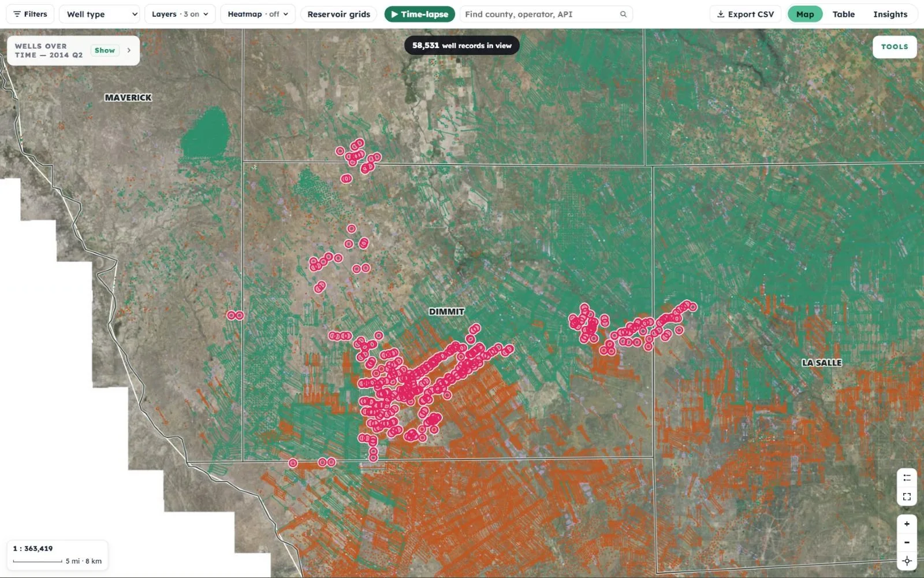Viewport: 924px width, 578px height.
Task: Switch to the Map view tab
Action: point(805,14)
